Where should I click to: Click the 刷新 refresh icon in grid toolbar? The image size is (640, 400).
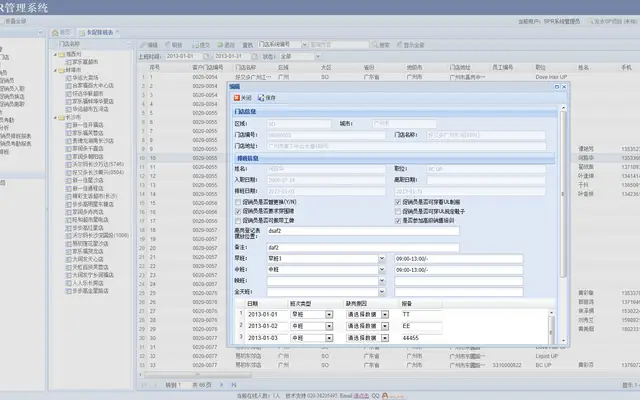[x=168, y=44]
